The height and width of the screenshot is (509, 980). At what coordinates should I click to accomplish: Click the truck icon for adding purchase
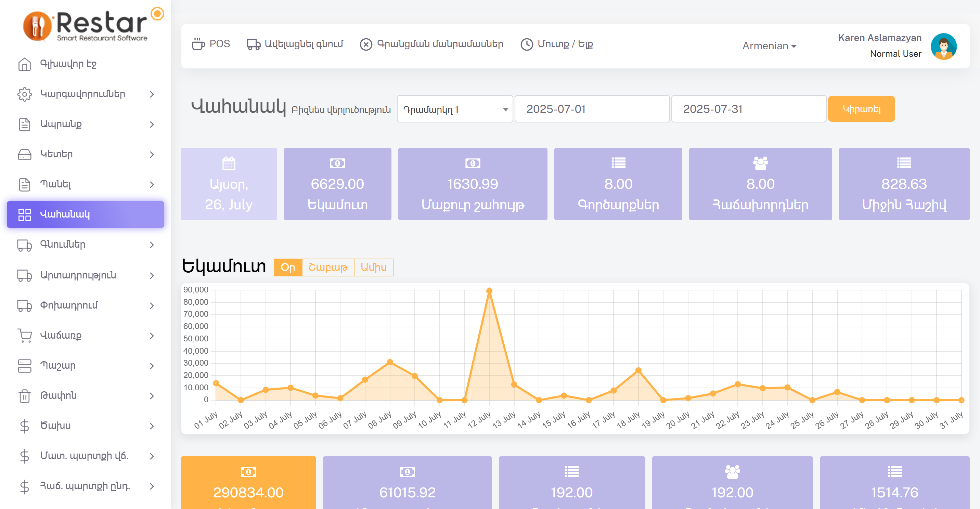tap(253, 44)
